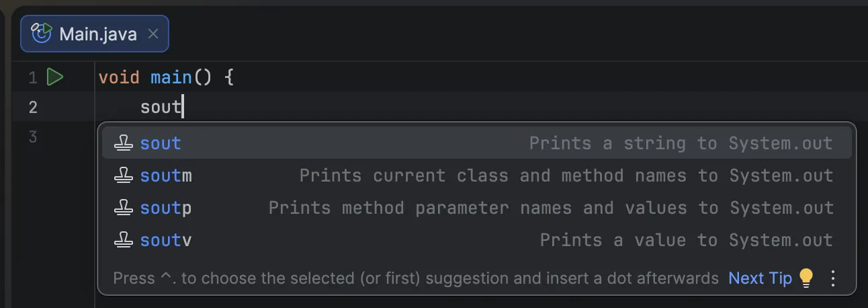868x308 pixels.
Task: Click line number 1 in the gutter
Action: 32,78
